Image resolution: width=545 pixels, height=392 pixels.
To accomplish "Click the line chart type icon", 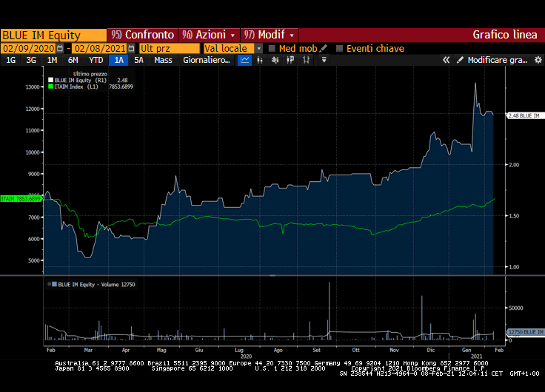I will pos(244,60).
